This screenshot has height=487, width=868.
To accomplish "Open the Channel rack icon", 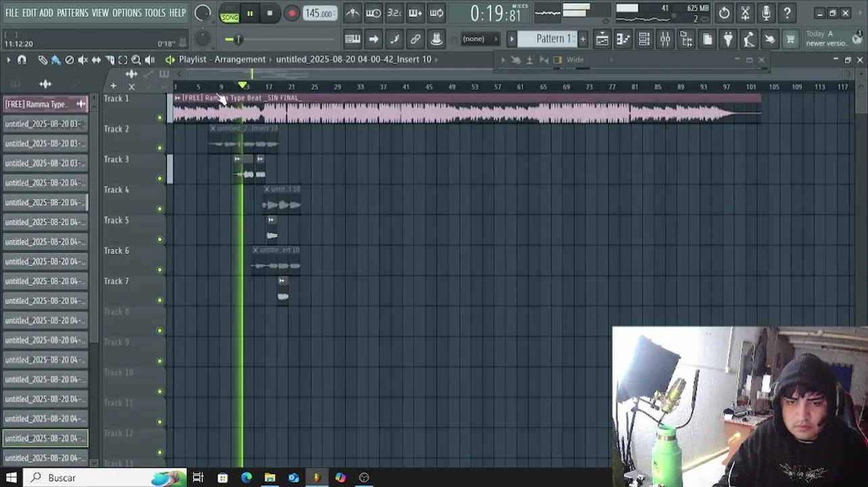I will pyautogui.click(x=644, y=39).
